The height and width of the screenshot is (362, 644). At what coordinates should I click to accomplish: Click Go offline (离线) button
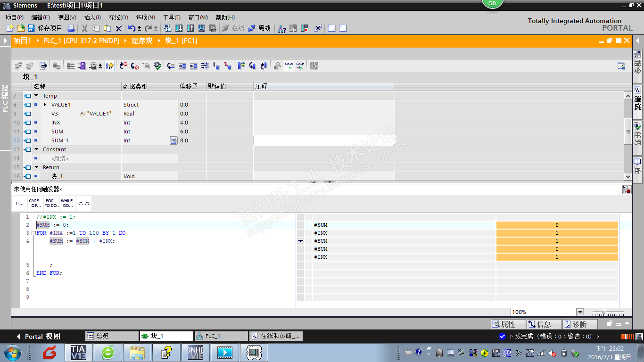point(259,28)
